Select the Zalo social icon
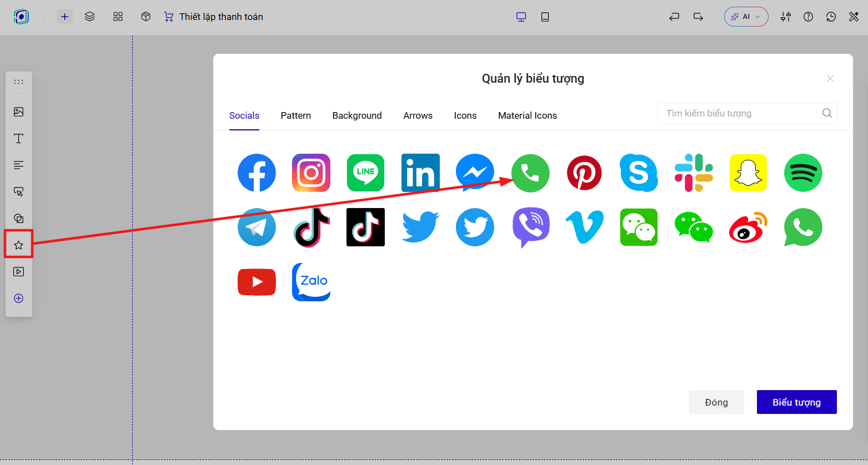This screenshot has width=868, height=465. 311,282
